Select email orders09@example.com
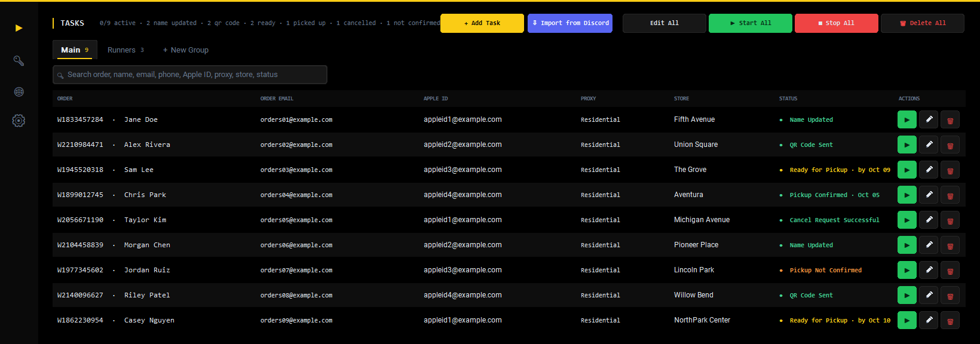This screenshot has height=344, width=980. click(296, 320)
